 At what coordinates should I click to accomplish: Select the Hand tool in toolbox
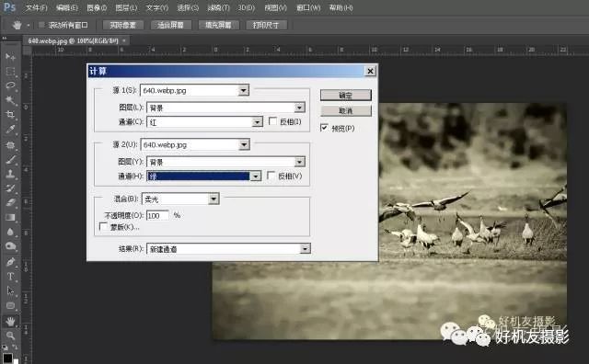(x=10, y=321)
